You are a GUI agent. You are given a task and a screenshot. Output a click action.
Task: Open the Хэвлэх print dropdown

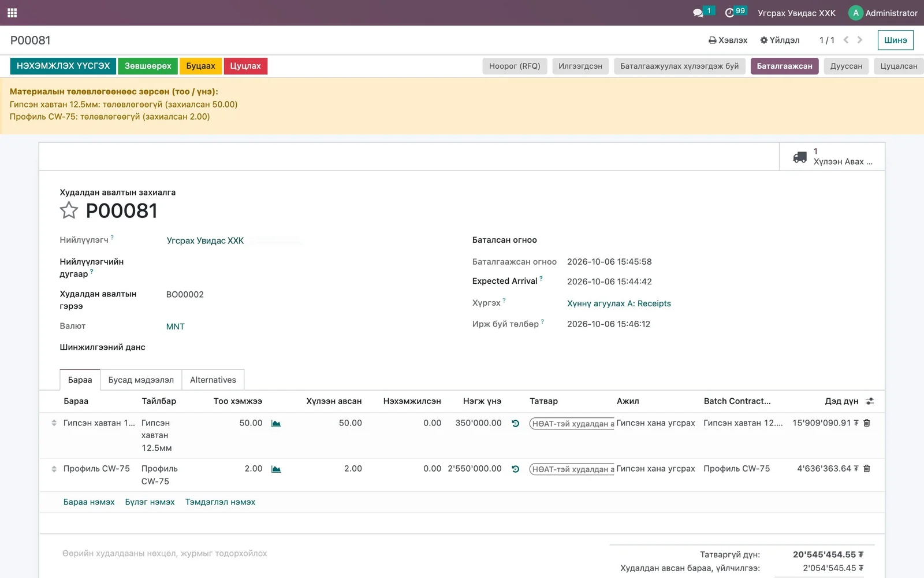coord(728,40)
